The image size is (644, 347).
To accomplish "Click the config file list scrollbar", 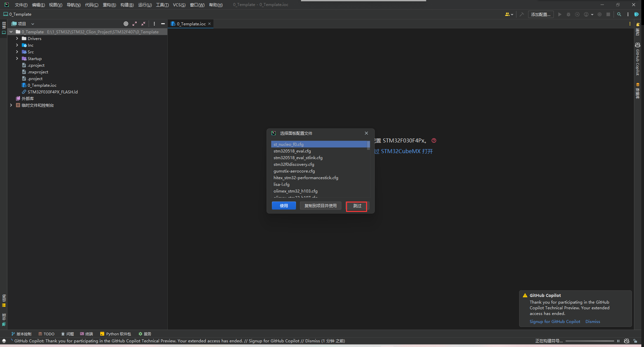I will [x=368, y=145].
